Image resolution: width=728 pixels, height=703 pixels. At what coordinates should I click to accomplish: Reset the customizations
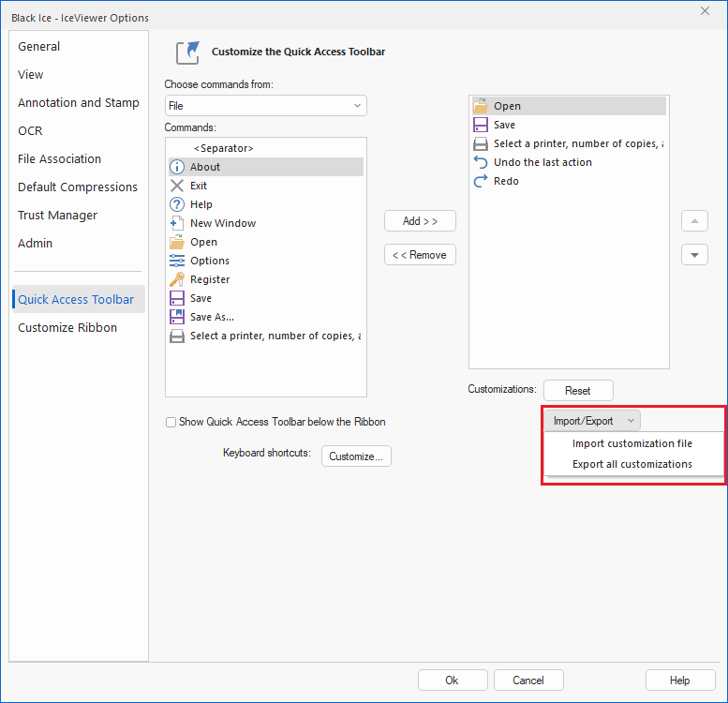click(x=578, y=391)
